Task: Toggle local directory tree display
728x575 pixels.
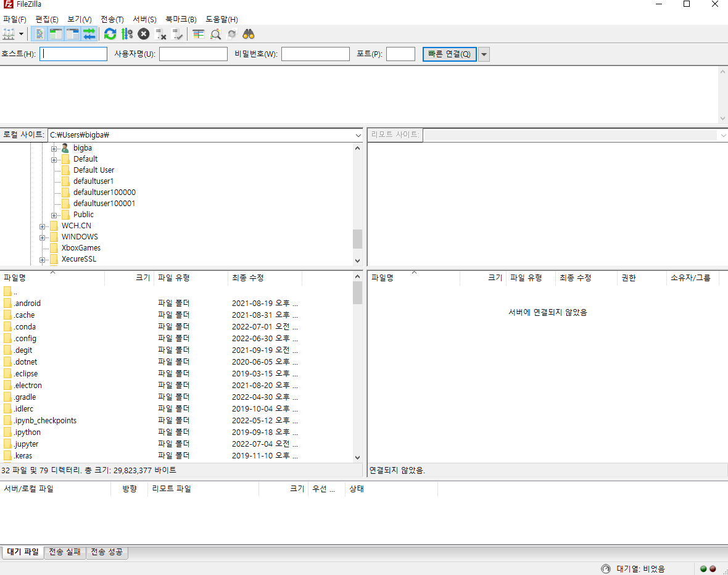Action: (56, 34)
